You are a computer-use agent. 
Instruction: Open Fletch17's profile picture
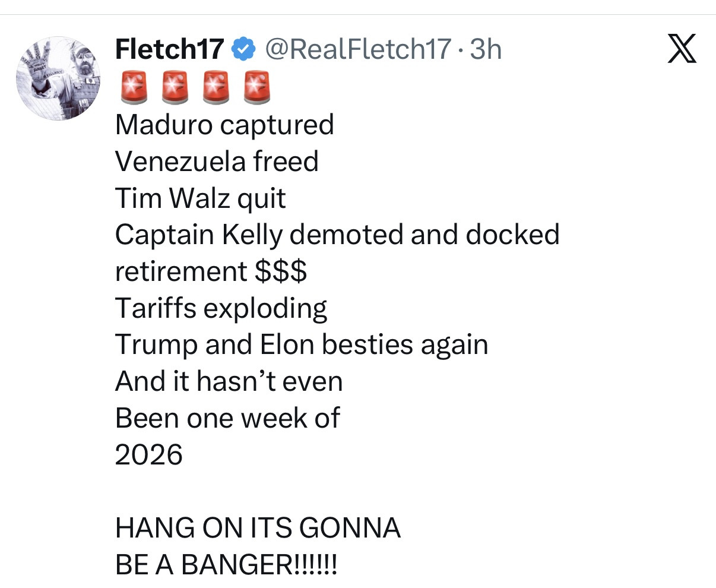coord(58,78)
